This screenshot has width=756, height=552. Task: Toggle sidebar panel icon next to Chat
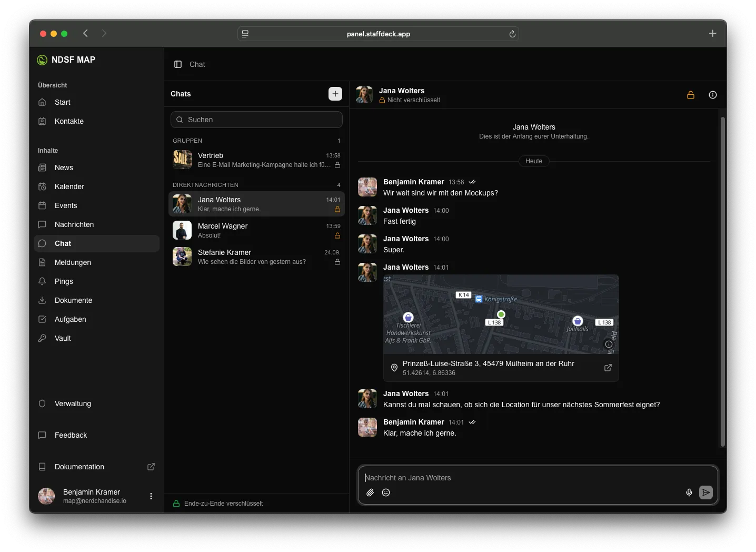pyautogui.click(x=178, y=64)
